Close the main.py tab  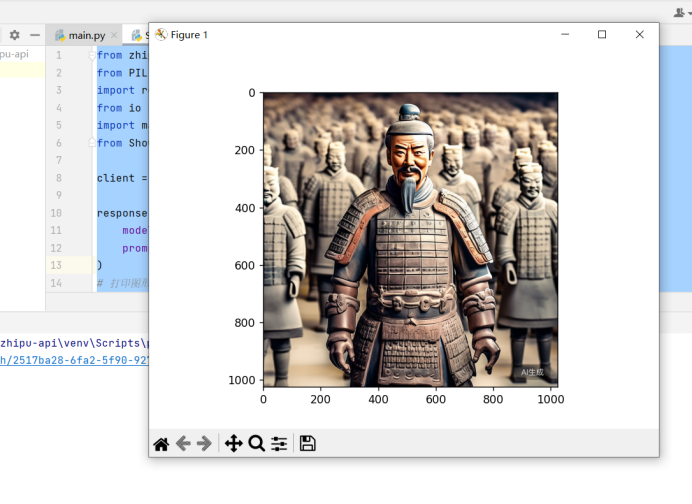tap(114, 35)
